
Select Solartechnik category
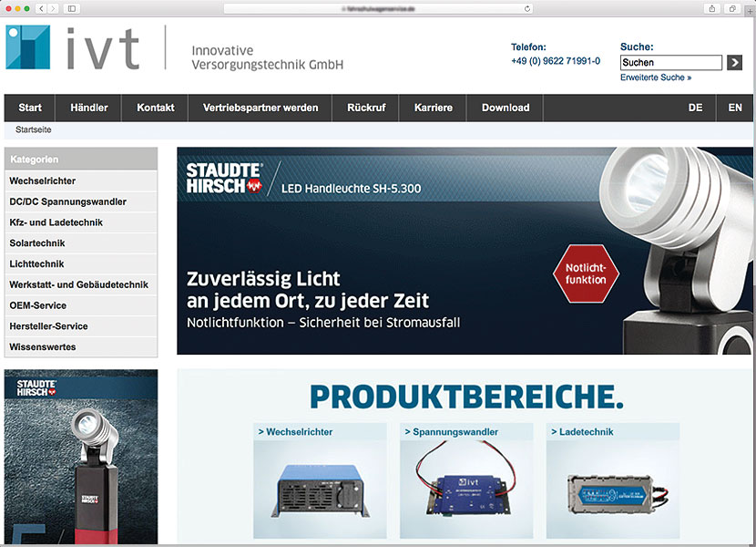pyautogui.click(x=81, y=243)
